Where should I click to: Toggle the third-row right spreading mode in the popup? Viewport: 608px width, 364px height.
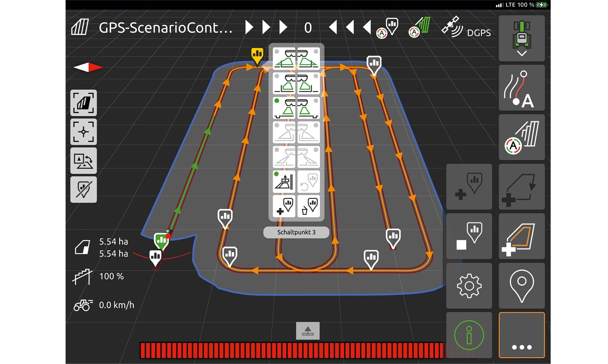(309, 107)
